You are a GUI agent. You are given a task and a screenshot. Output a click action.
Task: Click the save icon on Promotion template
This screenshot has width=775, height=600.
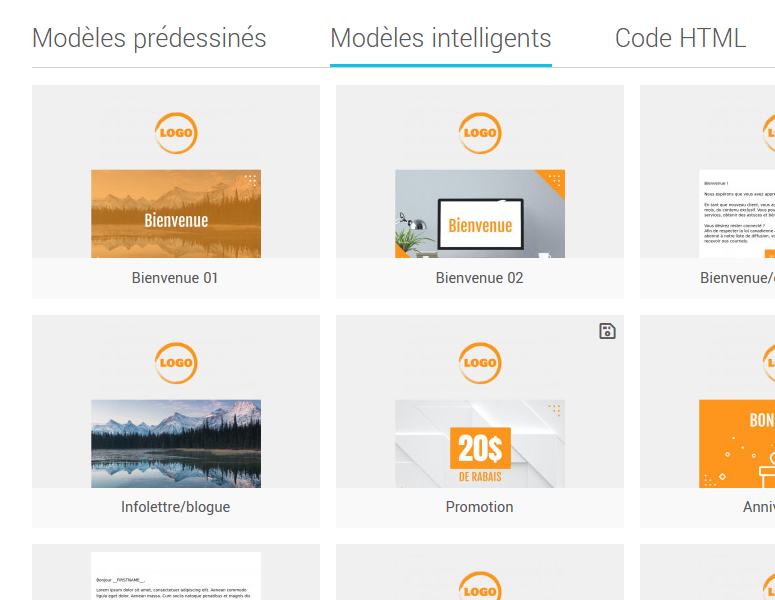point(607,331)
